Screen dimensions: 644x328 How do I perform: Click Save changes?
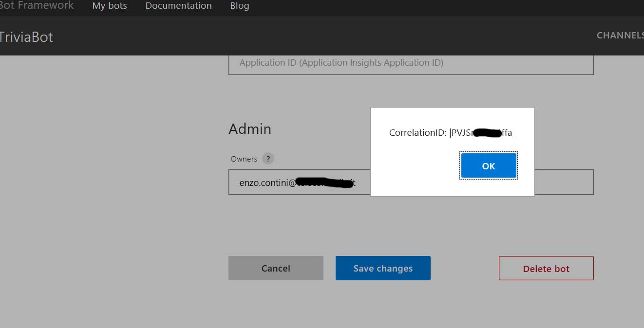[x=383, y=268]
